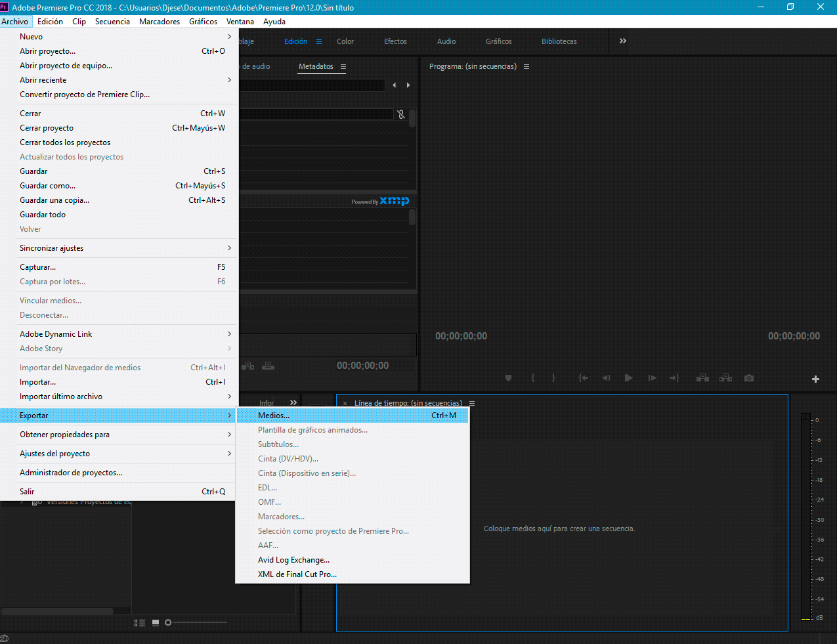Click Mark In brace icon in Program monitor
This screenshot has width=837, height=644.
click(x=532, y=378)
